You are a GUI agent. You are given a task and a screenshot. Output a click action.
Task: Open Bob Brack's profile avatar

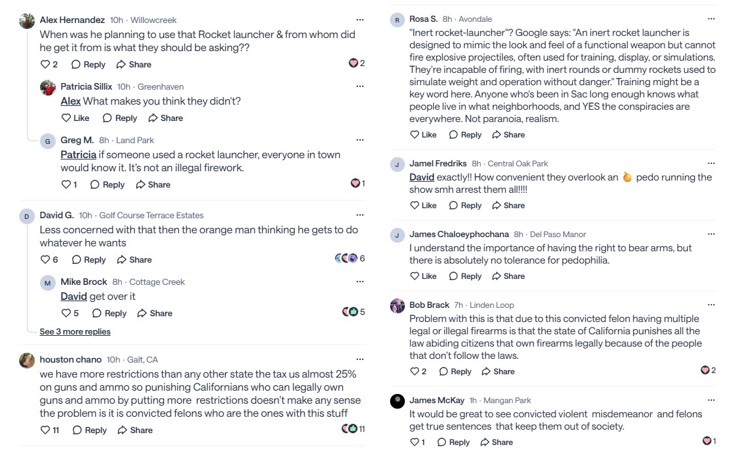397,305
